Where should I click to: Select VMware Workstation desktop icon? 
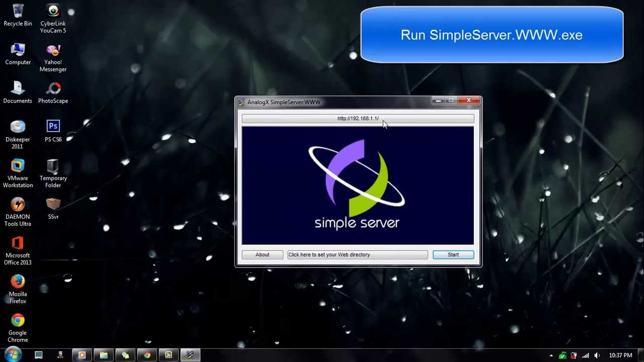pyautogui.click(x=18, y=173)
